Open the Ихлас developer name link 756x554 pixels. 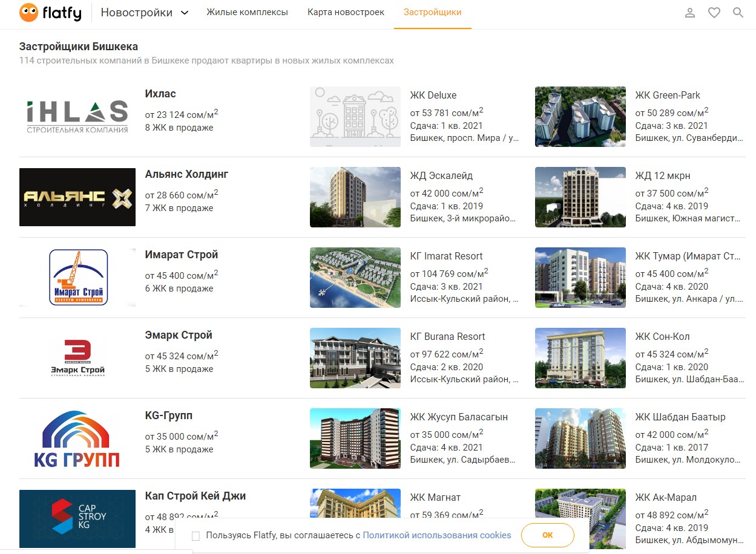point(160,94)
